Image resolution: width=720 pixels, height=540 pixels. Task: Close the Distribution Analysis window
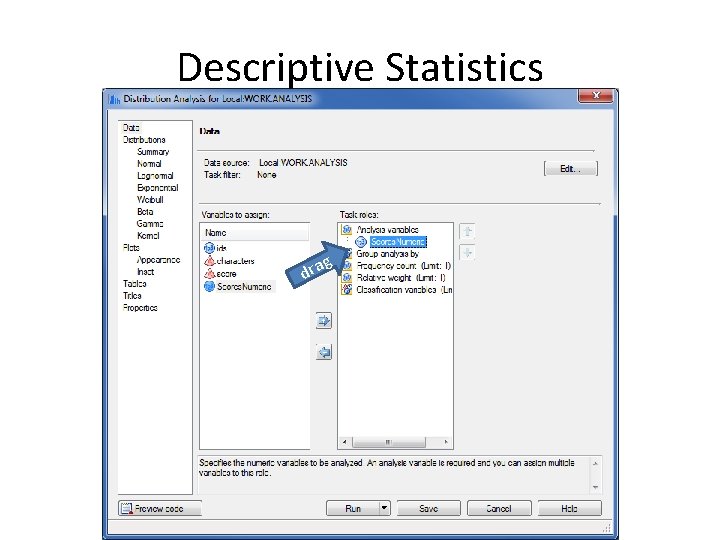click(596, 96)
